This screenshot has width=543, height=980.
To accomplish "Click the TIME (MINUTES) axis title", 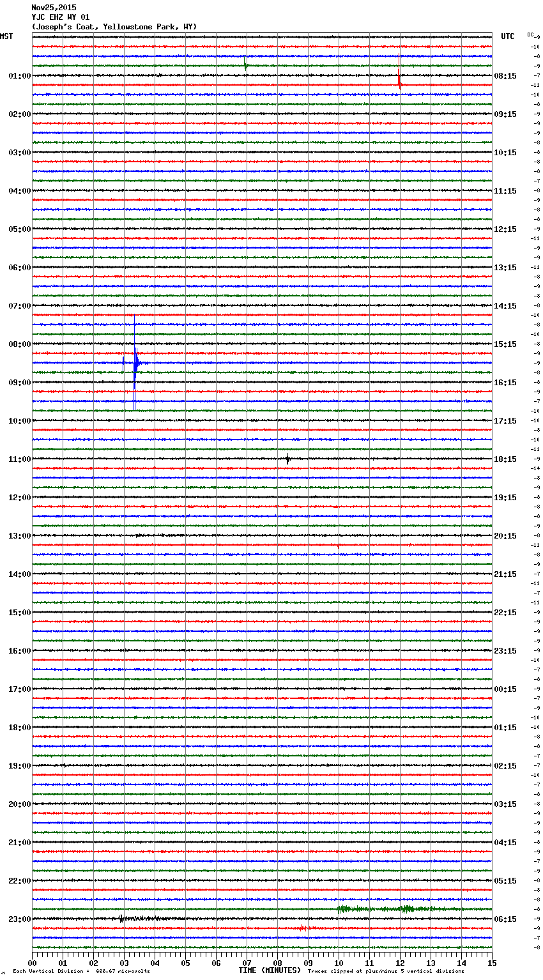I will 270,970.
